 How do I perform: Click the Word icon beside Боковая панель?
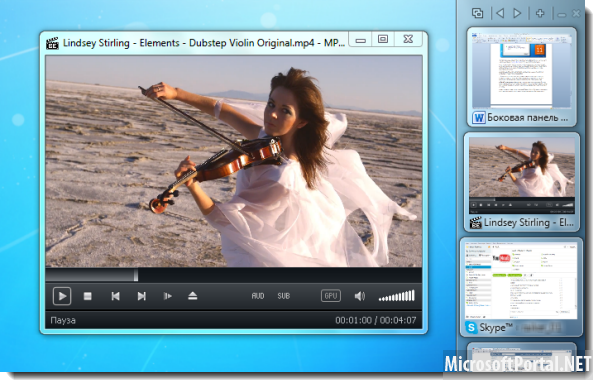click(x=478, y=118)
